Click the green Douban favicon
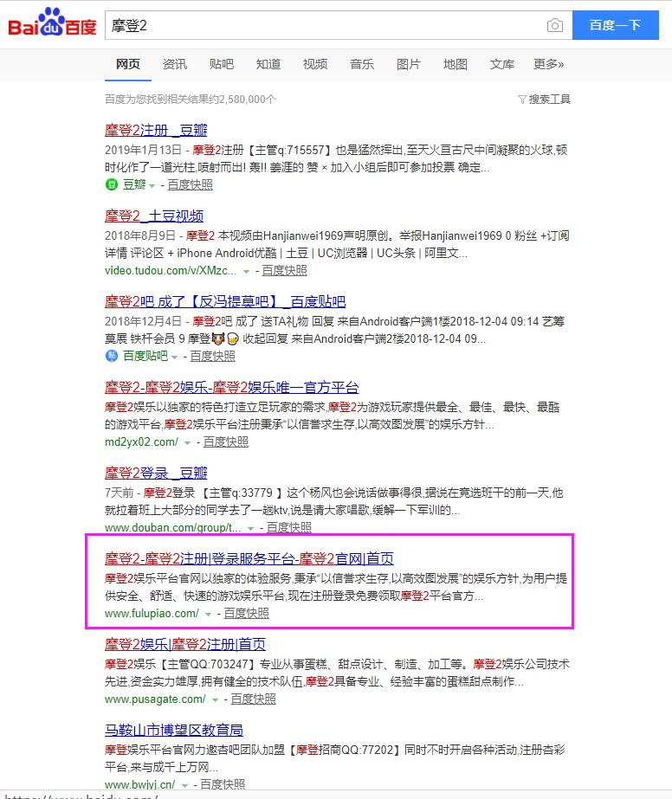 pos(111,184)
